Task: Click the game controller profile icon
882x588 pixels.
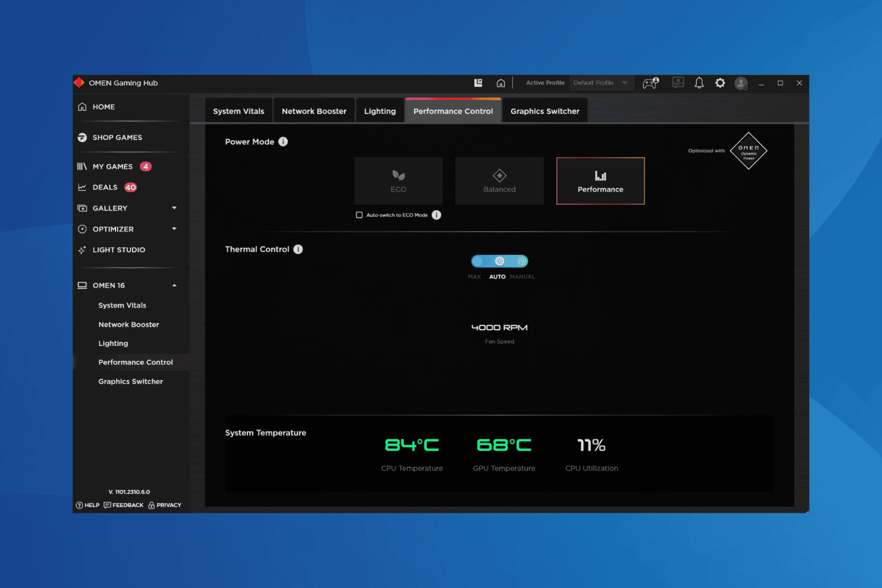Action: [x=651, y=83]
